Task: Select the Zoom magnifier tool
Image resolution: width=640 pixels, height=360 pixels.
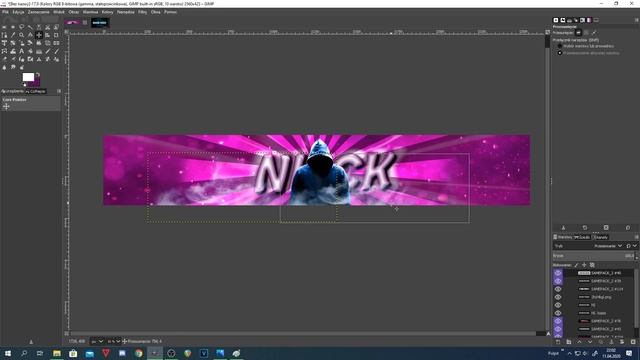Action: (21, 35)
